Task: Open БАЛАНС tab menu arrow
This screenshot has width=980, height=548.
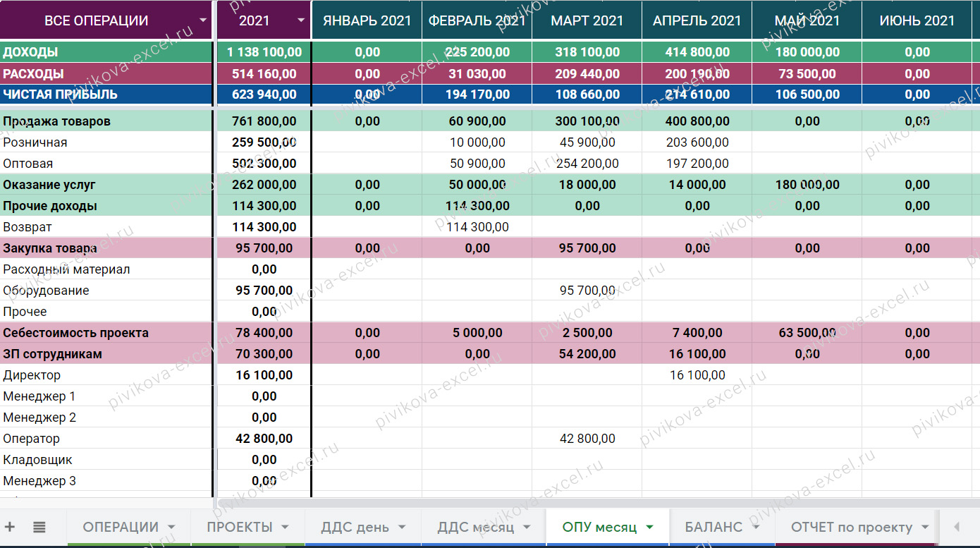Action: click(755, 527)
